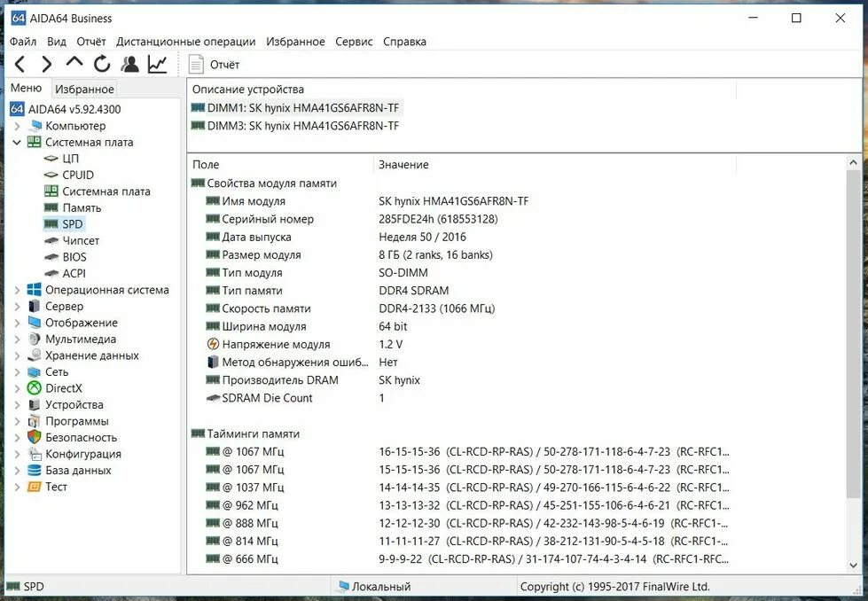Expand the Отображение node chevron
The width and height of the screenshot is (868, 601).
(17, 323)
